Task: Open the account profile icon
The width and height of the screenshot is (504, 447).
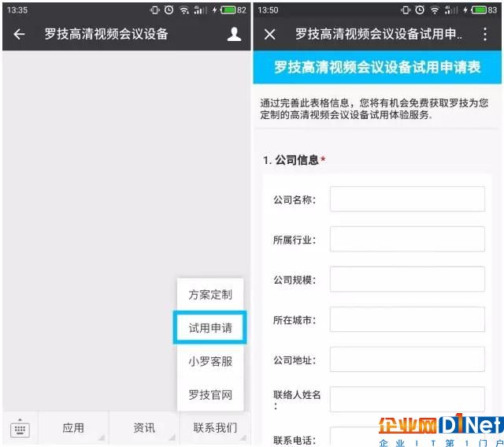Action: pyautogui.click(x=234, y=34)
